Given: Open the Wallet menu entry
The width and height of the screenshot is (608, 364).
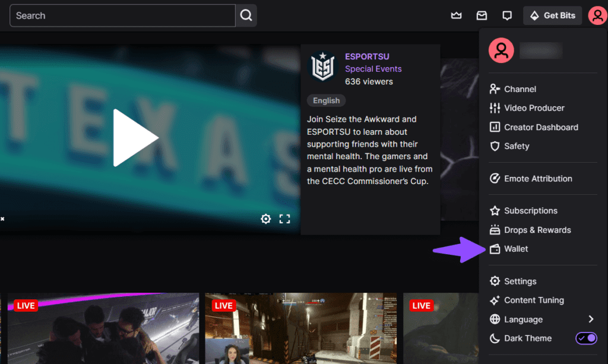Looking at the screenshot, I should point(515,249).
